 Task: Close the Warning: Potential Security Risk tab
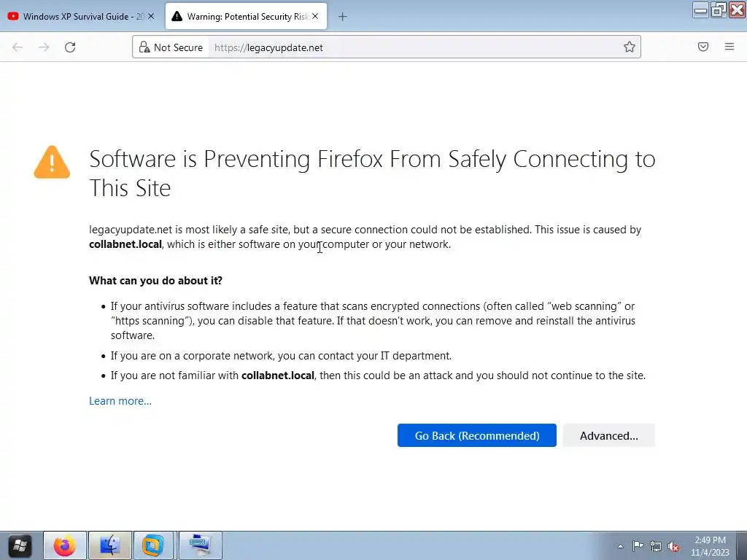315,16
